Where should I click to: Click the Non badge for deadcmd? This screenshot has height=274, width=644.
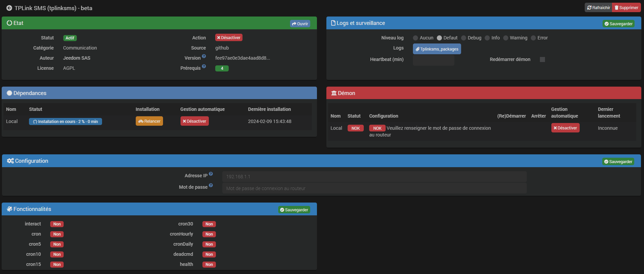tap(209, 254)
